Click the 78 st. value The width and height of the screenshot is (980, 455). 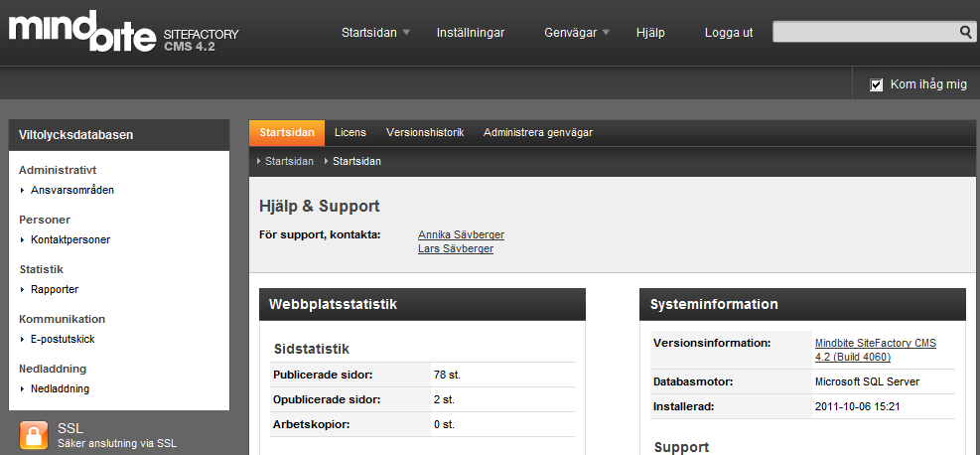pos(447,375)
